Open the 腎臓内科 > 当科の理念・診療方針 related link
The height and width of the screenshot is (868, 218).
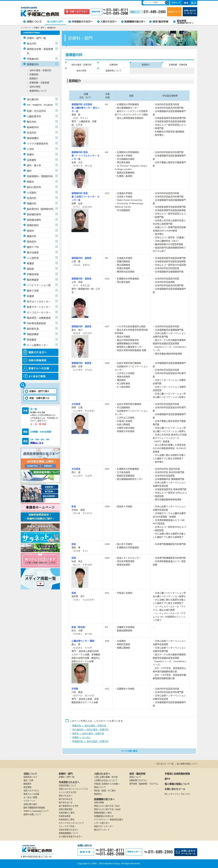pyautogui.click(x=89, y=725)
